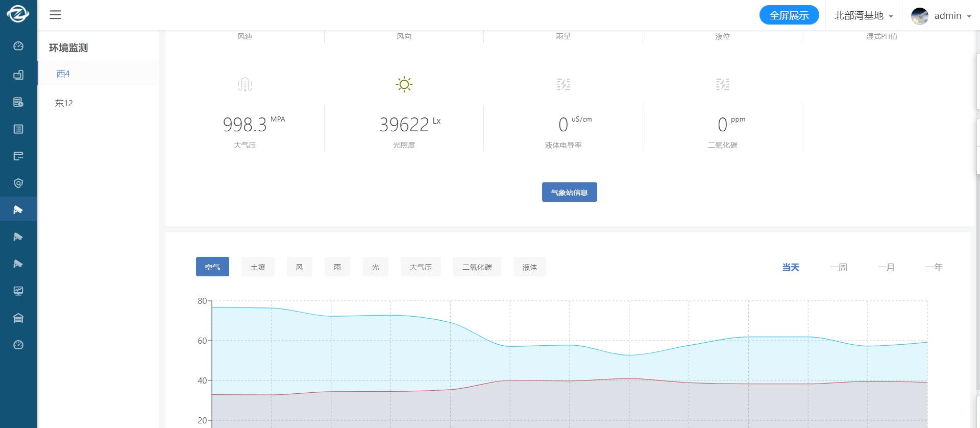
Task: Click the company logo in sidebar
Action: (x=18, y=14)
